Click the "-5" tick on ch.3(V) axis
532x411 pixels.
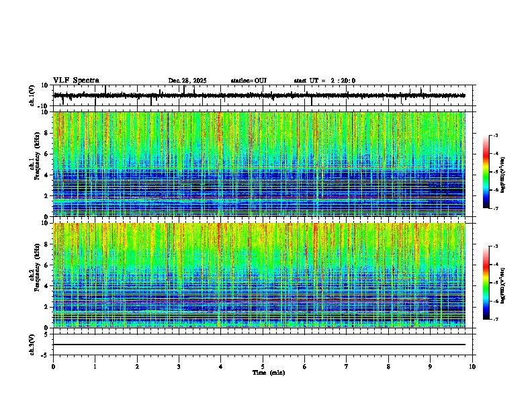45,355
